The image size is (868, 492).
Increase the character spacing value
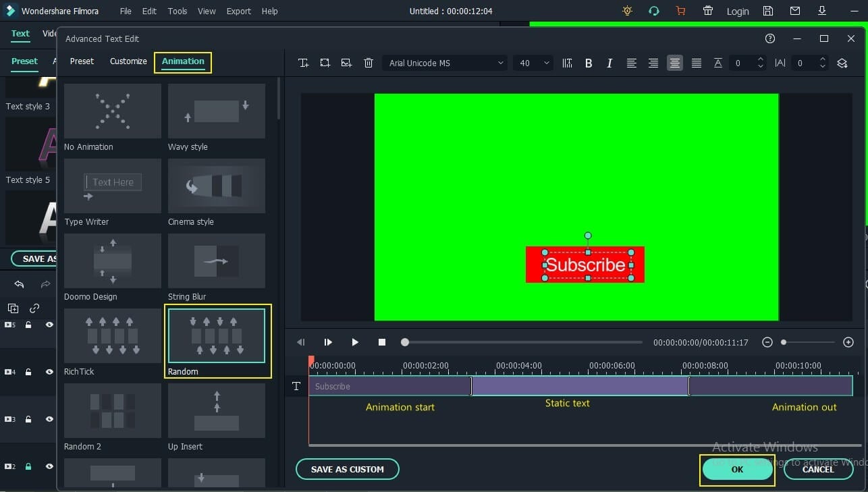[822, 59]
